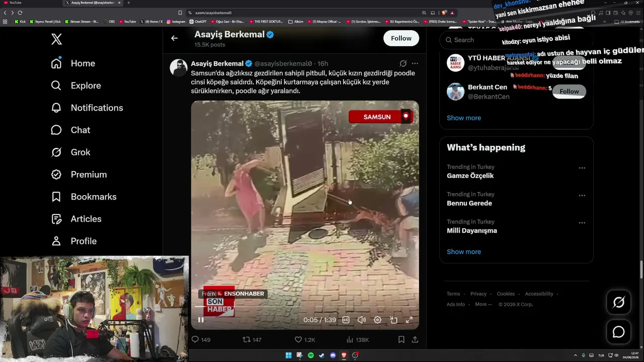Toggle video captions (CC)
The image size is (644, 362).
tap(346, 320)
